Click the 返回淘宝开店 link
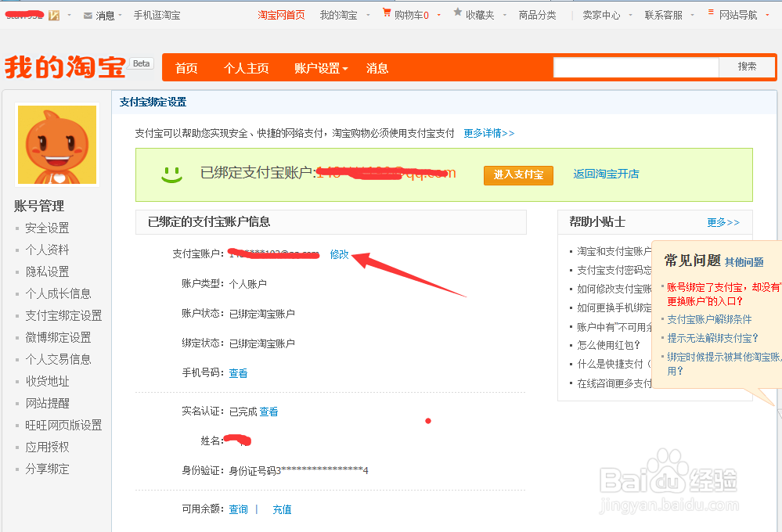The width and height of the screenshot is (782, 532). pos(606,174)
